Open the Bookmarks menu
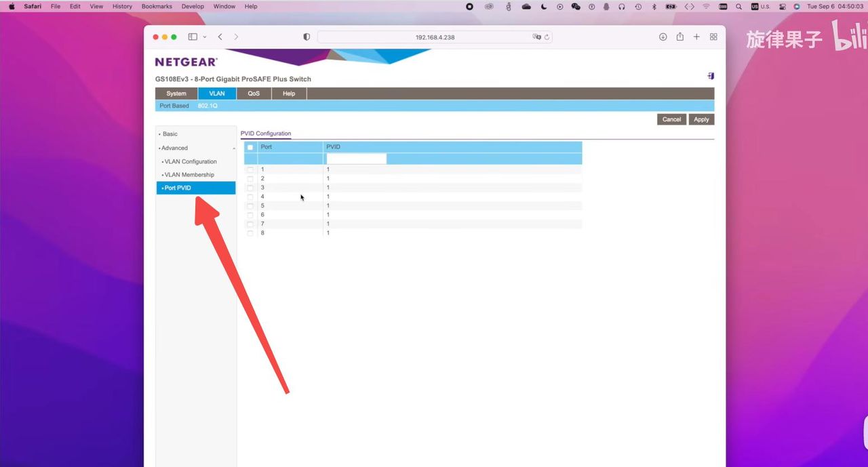 pos(157,6)
